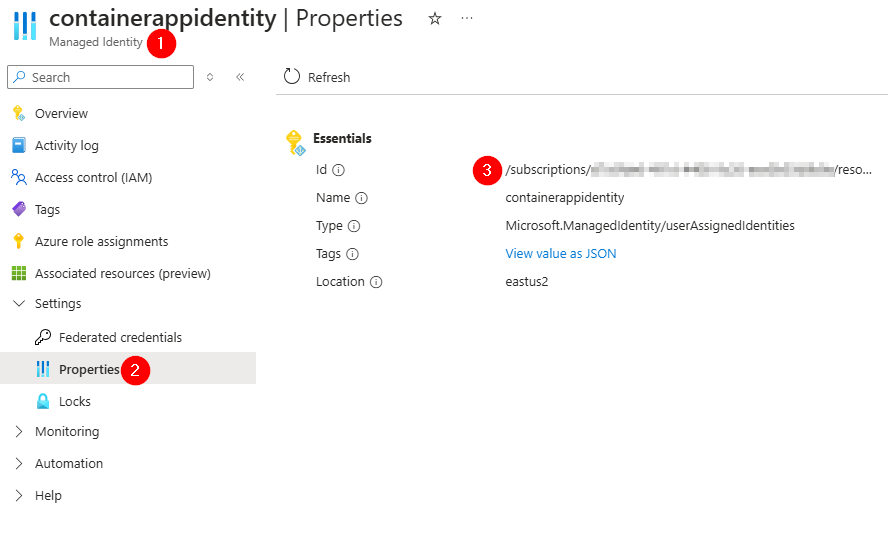Screen dimensions: 888x541
Task: Click the Associated resources grid icon
Action: point(19,273)
